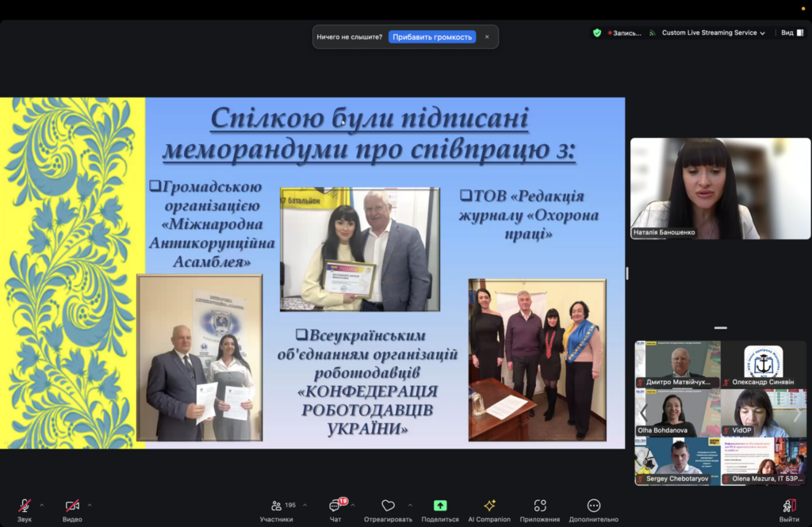The width and height of the screenshot is (812, 527).
Task: Unmute microphone with the Звук button
Action: (x=25, y=510)
